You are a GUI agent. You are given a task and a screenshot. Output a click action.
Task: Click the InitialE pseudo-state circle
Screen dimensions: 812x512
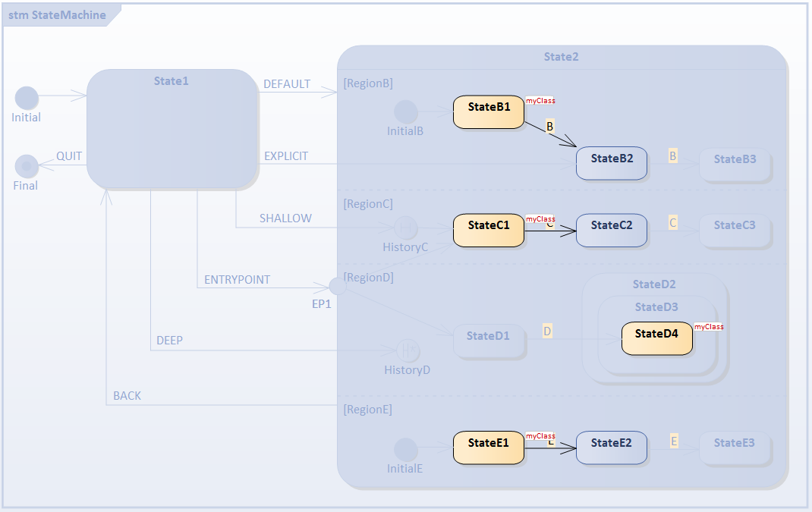click(x=406, y=449)
